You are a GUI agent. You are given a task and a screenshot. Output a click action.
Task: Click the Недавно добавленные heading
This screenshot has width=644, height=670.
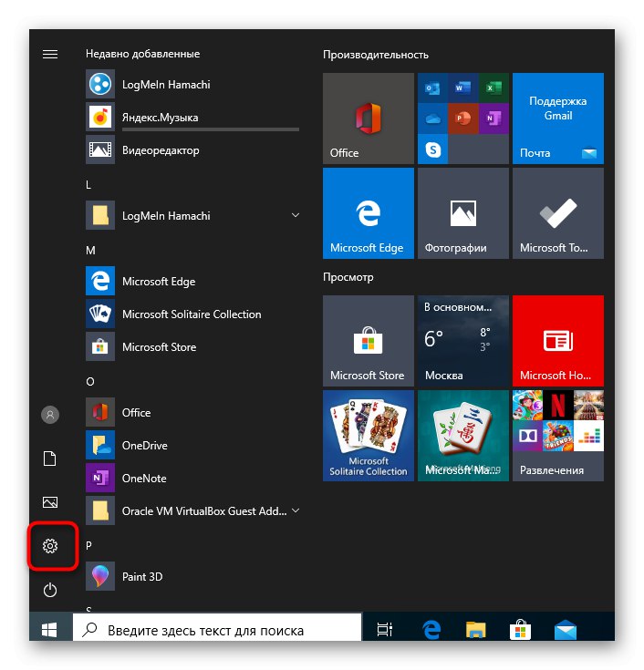[x=143, y=54]
